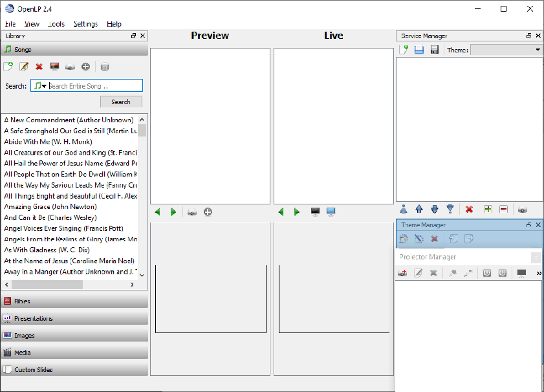Open the search type dropdown in the search box
Image resolution: width=544 pixels, height=392 pixels.
40,85
